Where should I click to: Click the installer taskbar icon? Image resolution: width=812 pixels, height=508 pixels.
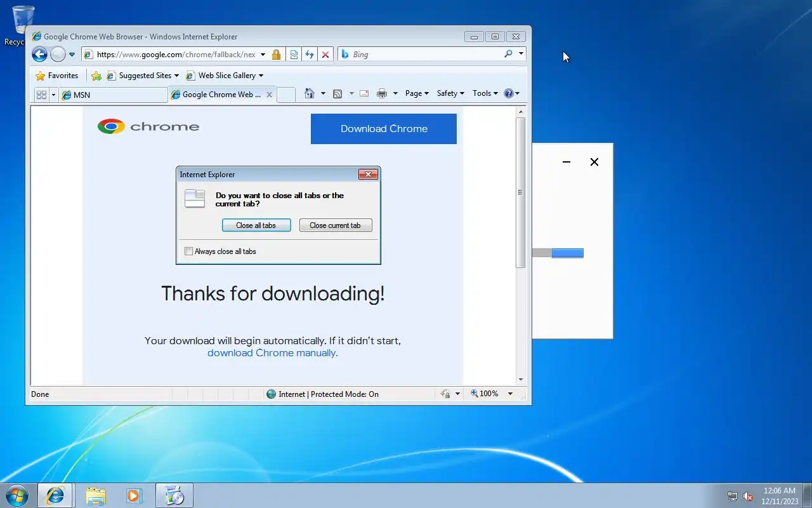tap(174, 495)
